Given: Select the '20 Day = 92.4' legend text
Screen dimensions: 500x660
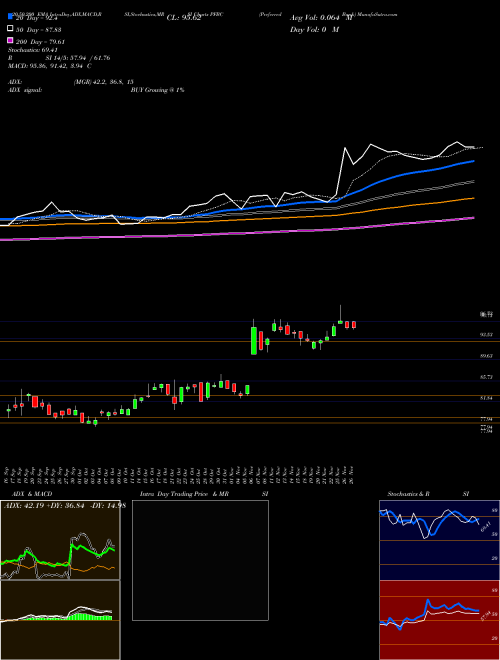Looking at the screenshot, I should [36, 18].
